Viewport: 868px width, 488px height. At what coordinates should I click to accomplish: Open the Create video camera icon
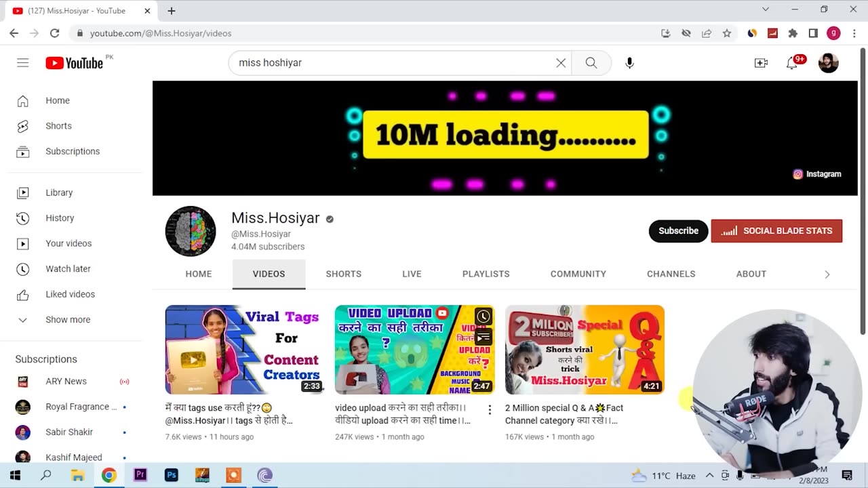761,63
